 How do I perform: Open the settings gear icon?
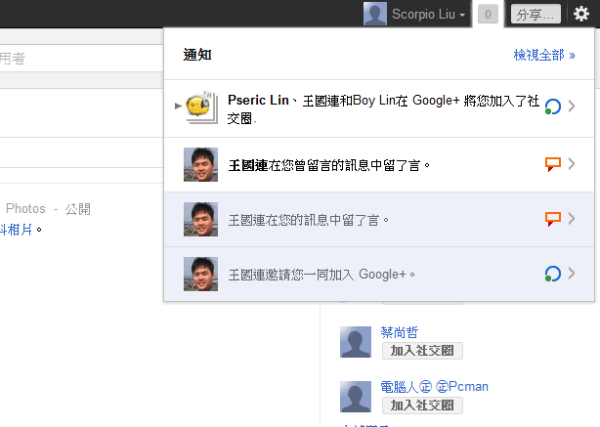coord(582,14)
